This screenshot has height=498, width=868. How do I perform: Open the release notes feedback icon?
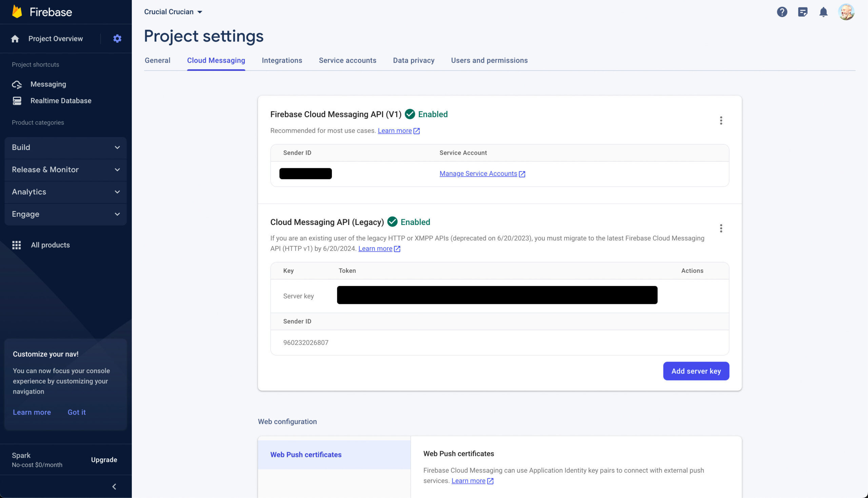tap(803, 12)
